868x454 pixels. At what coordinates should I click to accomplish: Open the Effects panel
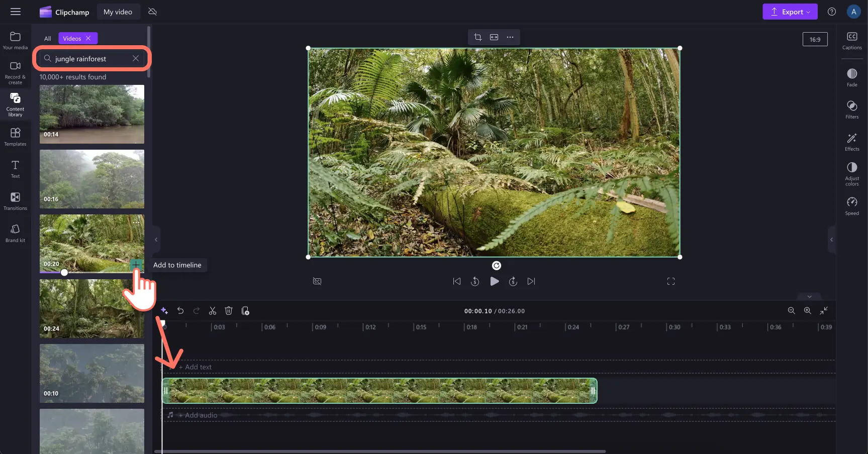pyautogui.click(x=852, y=142)
